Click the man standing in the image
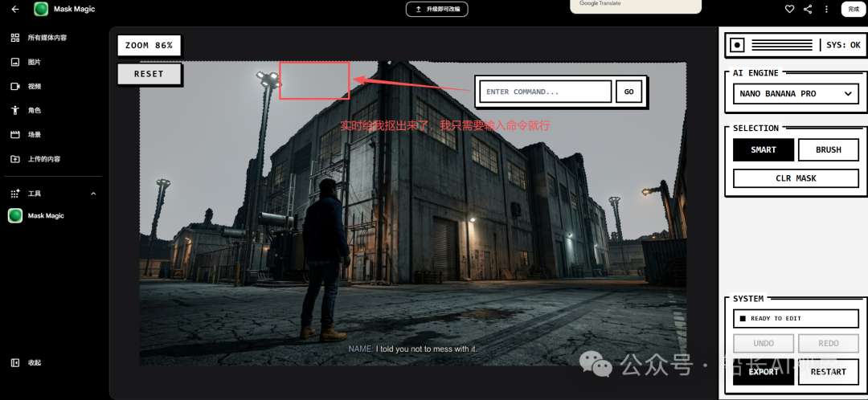The width and height of the screenshot is (868, 400). click(x=325, y=260)
